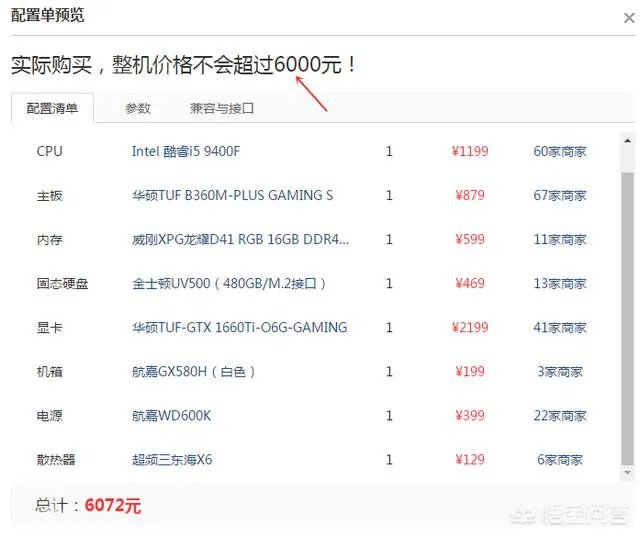640x536 pixels.
Task: Click the scrollbar up arrow
Action: pyautogui.click(x=627, y=141)
